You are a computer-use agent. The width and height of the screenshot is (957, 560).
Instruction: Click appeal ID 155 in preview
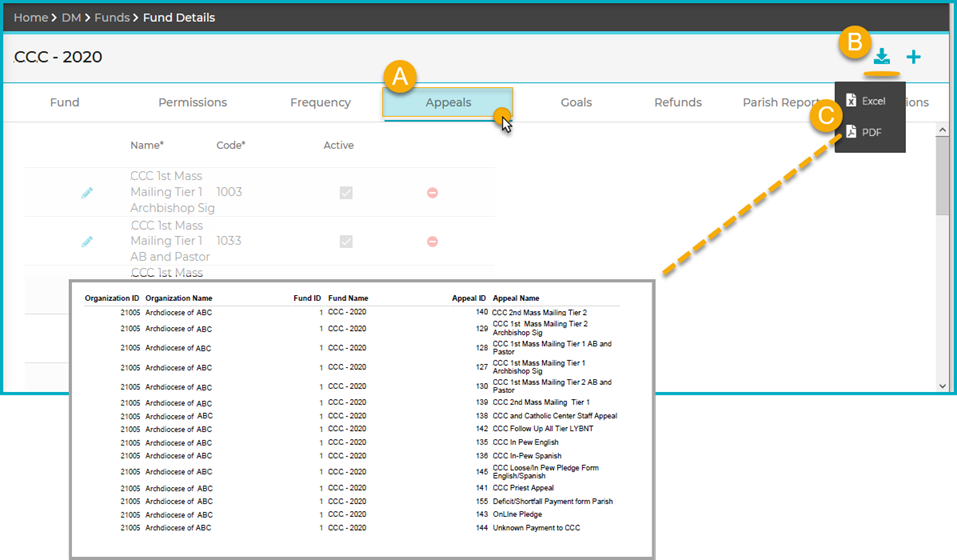[482, 501]
